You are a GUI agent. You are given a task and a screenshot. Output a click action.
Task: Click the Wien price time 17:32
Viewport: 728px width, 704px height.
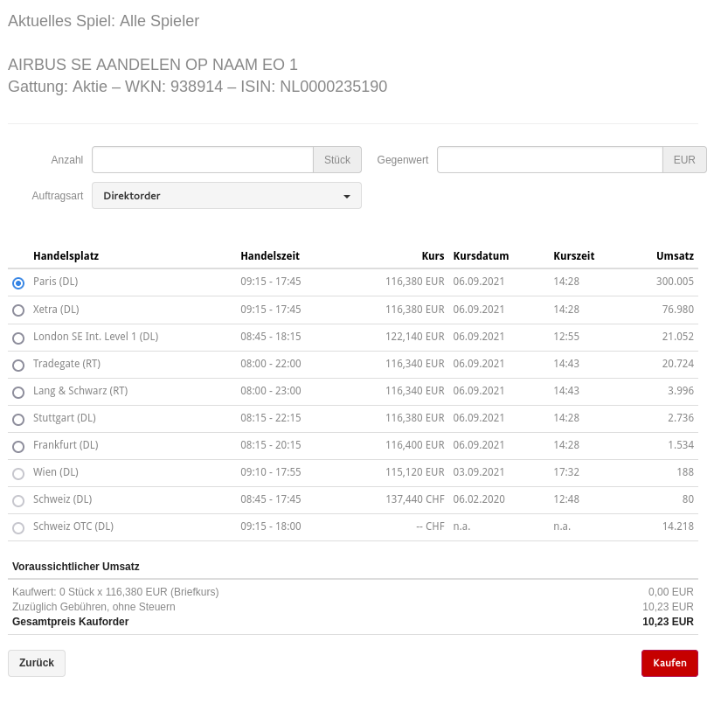coord(566,472)
